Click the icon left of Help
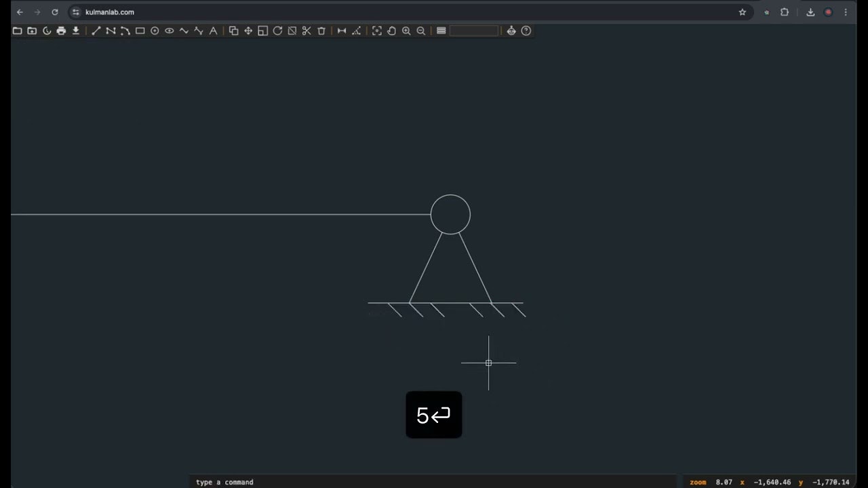The width and height of the screenshot is (868, 488). point(511,30)
